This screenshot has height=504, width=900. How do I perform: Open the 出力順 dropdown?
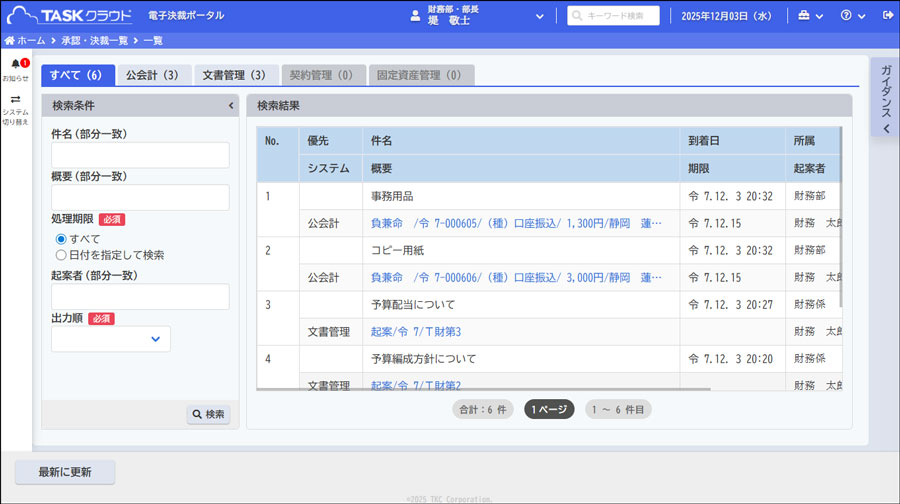pyautogui.click(x=111, y=339)
